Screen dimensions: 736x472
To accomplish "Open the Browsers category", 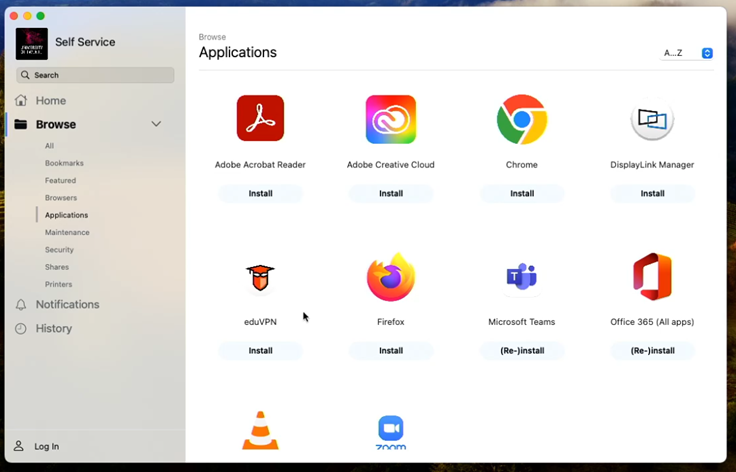I will click(x=61, y=198).
